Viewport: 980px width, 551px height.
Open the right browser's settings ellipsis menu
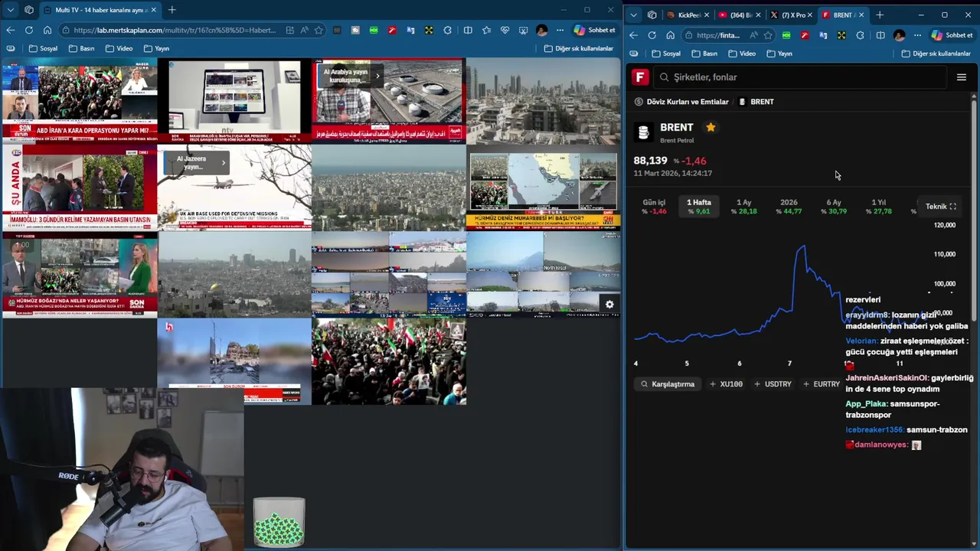coord(917,35)
